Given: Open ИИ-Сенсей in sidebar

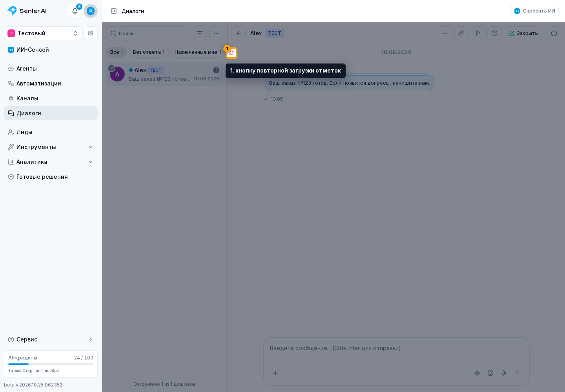Looking at the screenshot, I should pyautogui.click(x=51, y=50).
